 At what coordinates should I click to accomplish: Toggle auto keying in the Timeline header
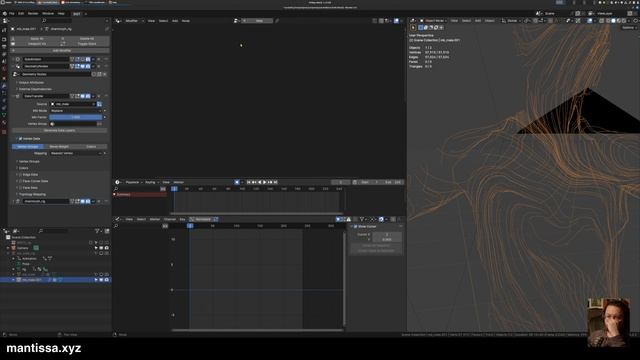coord(237,182)
